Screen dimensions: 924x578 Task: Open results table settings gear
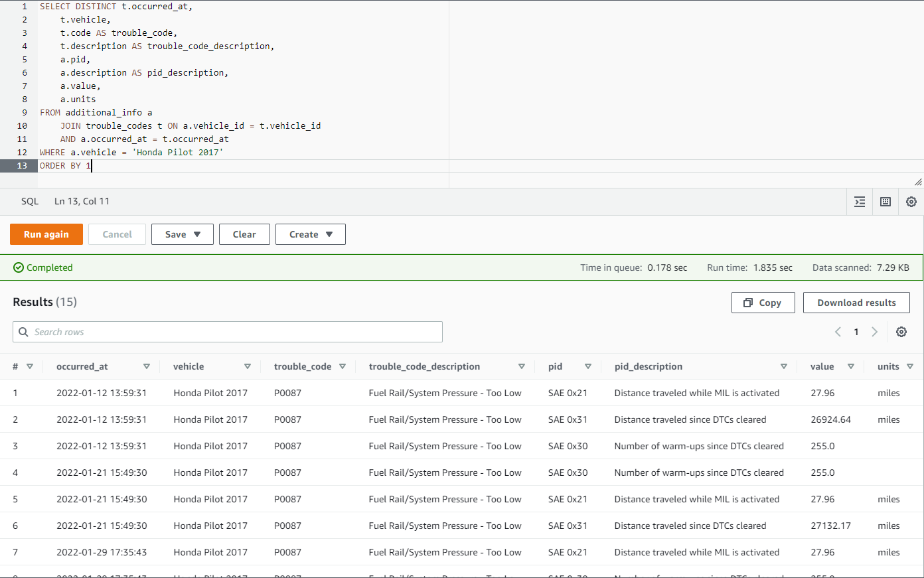coord(901,332)
